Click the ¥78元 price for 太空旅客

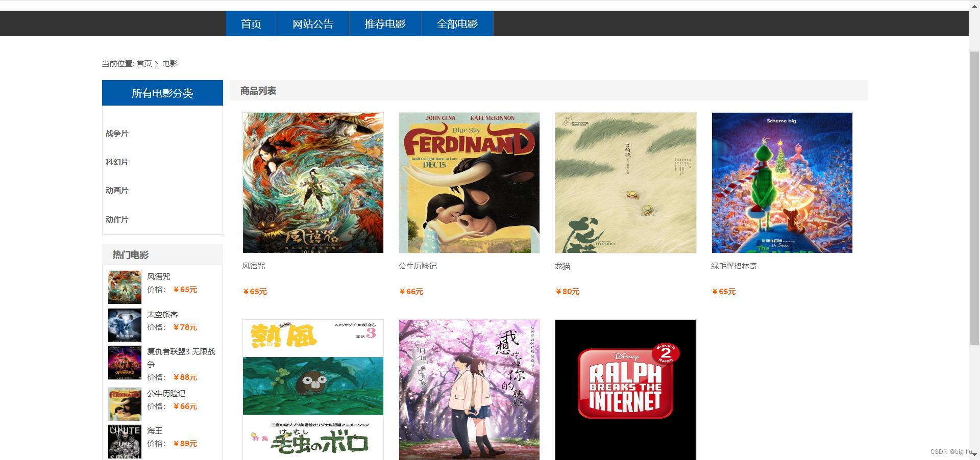coord(185,327)
